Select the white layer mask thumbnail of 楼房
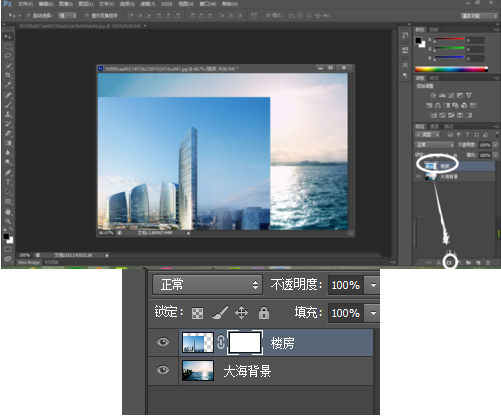Screen dimensions: 501x418 (x=245, y=342)
